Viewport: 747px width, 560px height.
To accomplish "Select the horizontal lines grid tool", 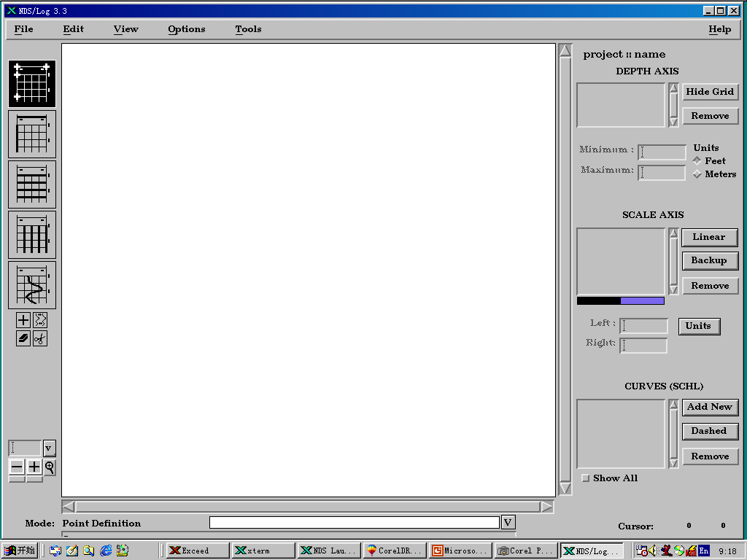I will click(x=32, y=184).
